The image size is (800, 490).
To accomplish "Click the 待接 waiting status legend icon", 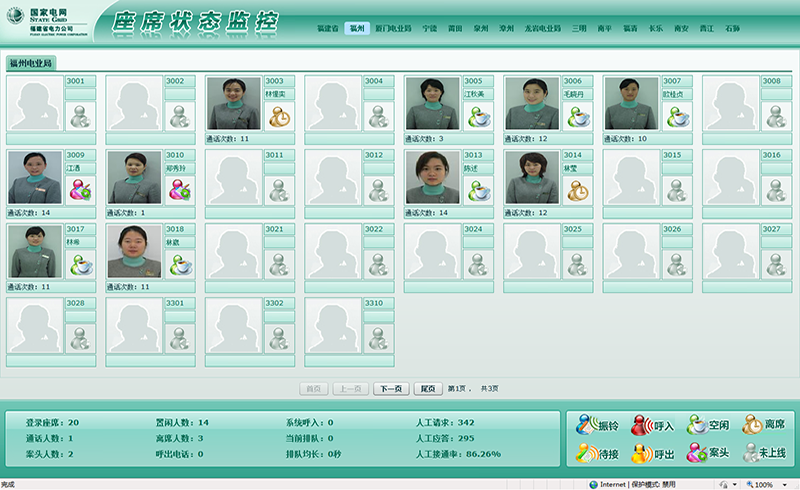I will [586, 453].
